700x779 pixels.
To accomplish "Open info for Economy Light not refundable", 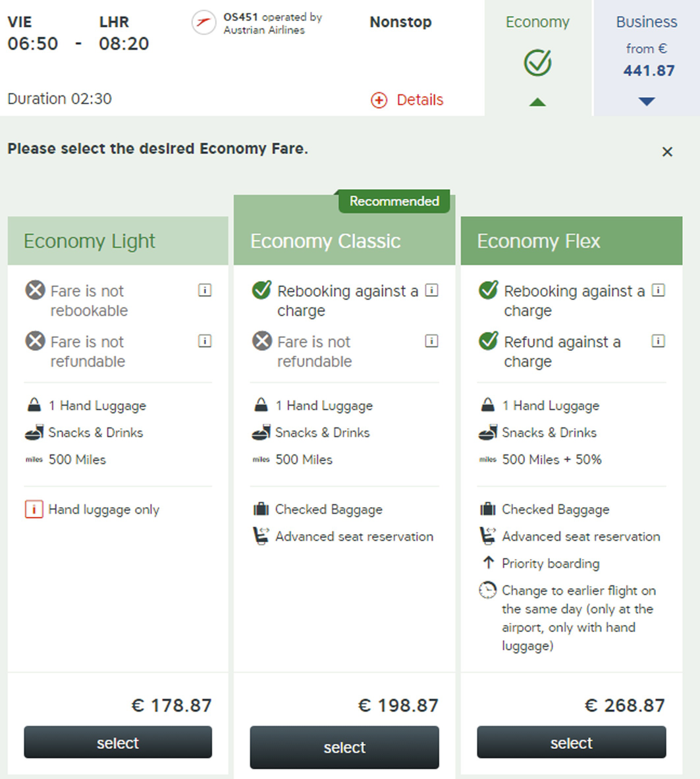I will point(205,341).
